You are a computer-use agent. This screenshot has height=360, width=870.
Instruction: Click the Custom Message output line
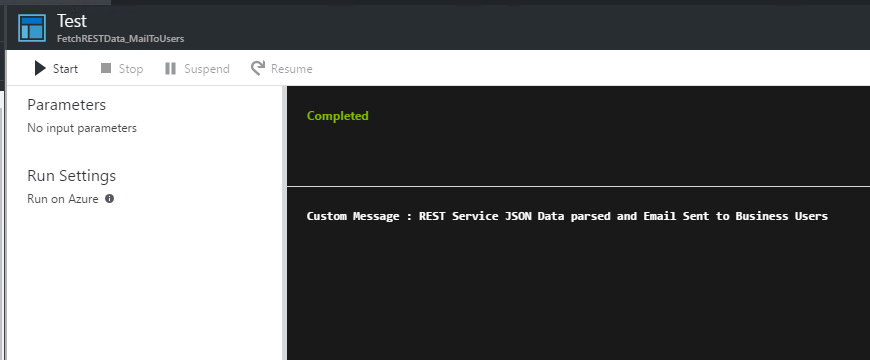click(567, 216)
